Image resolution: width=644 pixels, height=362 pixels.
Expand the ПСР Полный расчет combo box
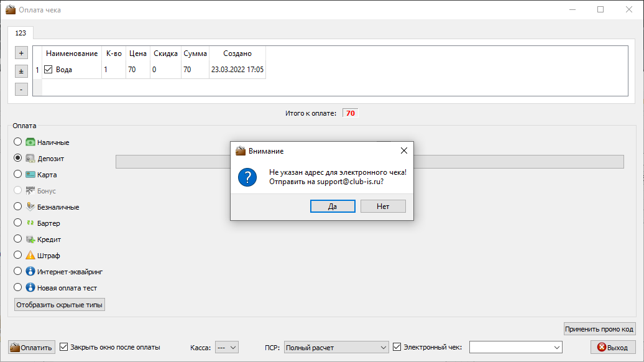336,348
